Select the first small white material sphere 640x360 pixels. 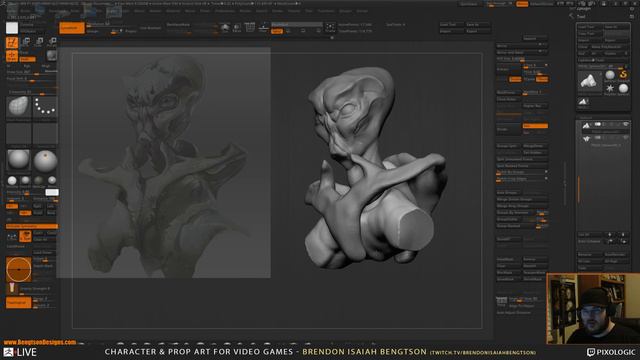coord(12,180)
